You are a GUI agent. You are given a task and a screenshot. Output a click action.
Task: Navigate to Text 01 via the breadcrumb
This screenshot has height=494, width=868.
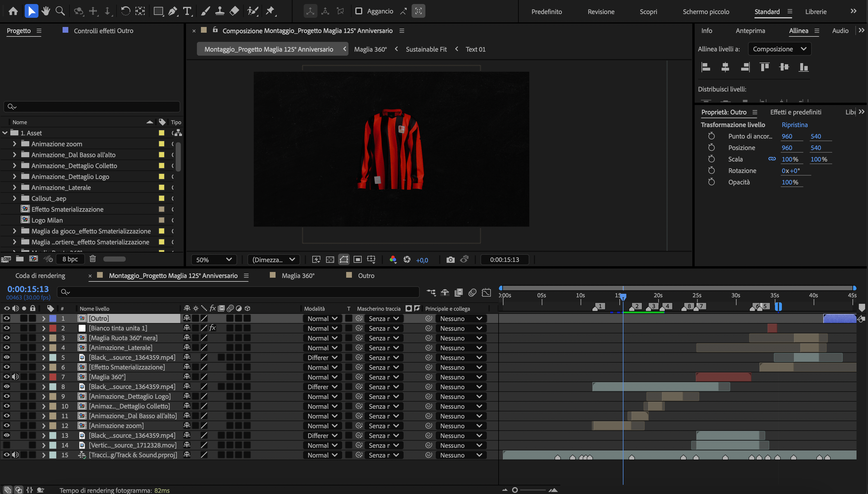tap(475, 49)
